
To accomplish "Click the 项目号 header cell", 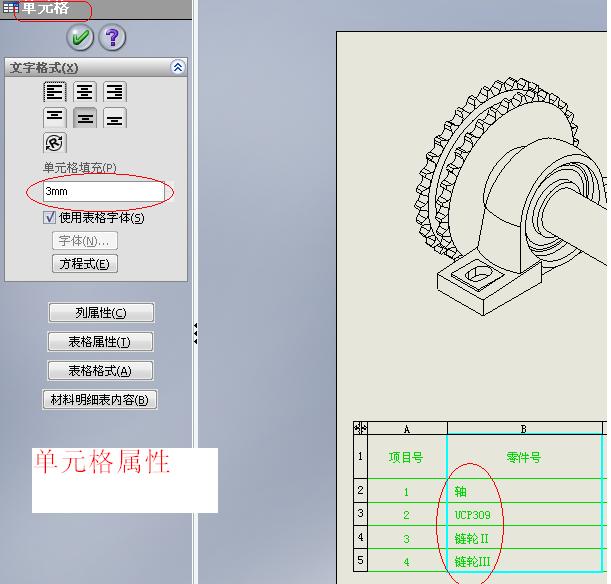I will click(x=407, y=457).
